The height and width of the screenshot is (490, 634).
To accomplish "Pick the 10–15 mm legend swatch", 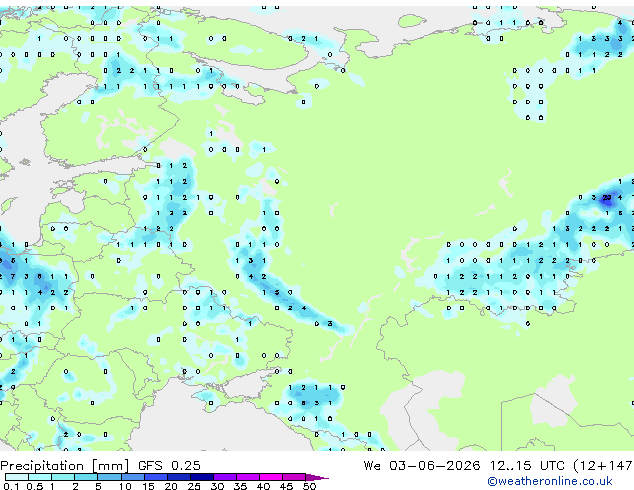I will tap(133, 477).
